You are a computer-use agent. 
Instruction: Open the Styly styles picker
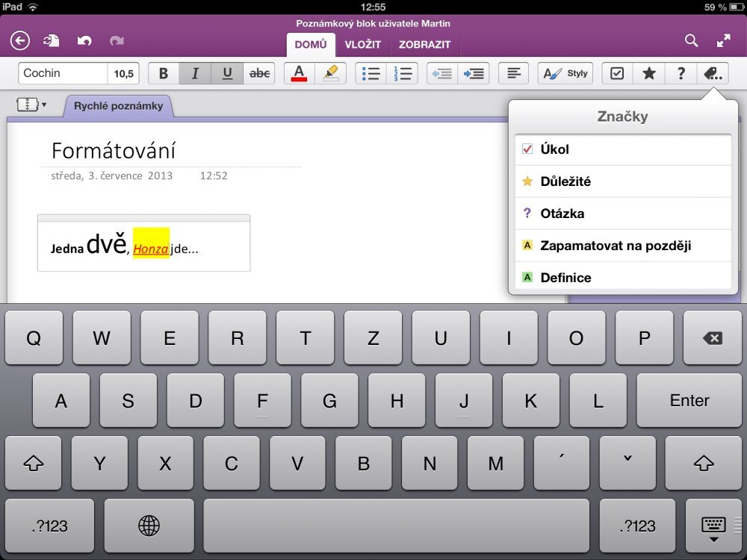click(x=565, y=72)
